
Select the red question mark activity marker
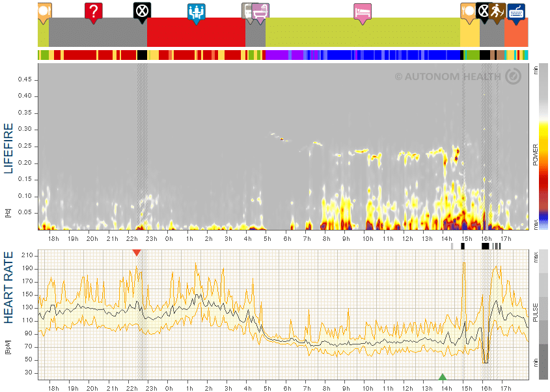click(93, 12)
